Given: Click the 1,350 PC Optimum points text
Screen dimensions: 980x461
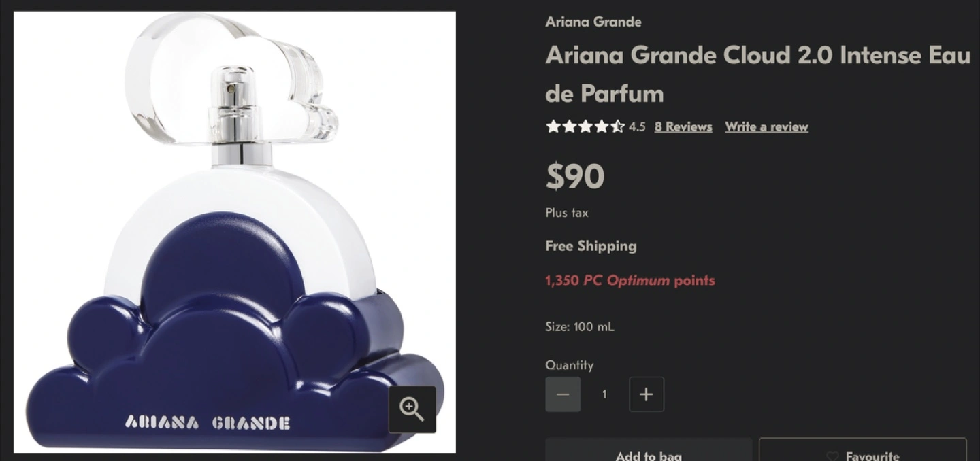Looking at the screenshot, I should [x=630, y=280].
